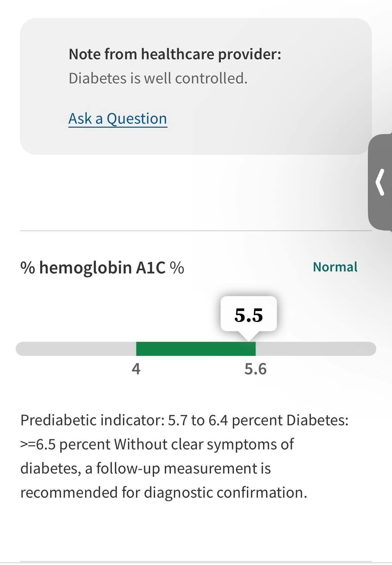Click the green normal range bar segment
This screenshot has height=565, width=392.
196,349
